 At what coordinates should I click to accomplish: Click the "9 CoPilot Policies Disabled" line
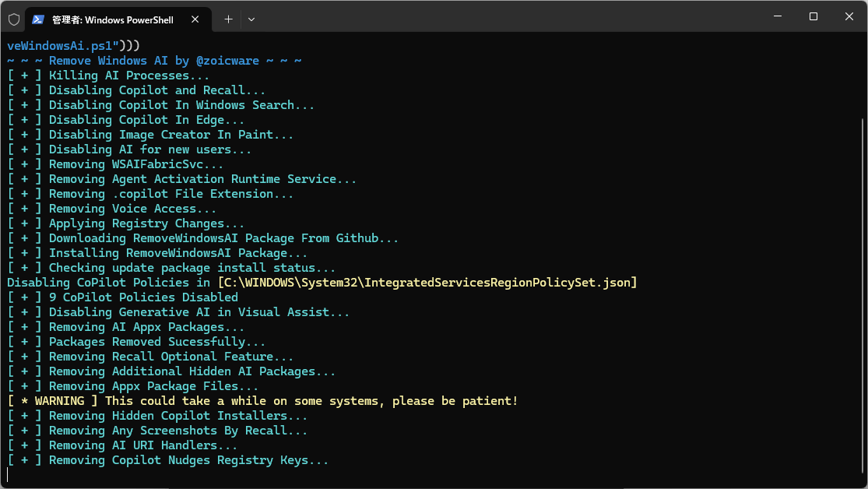pyautogui.click(x=142, y=297)
